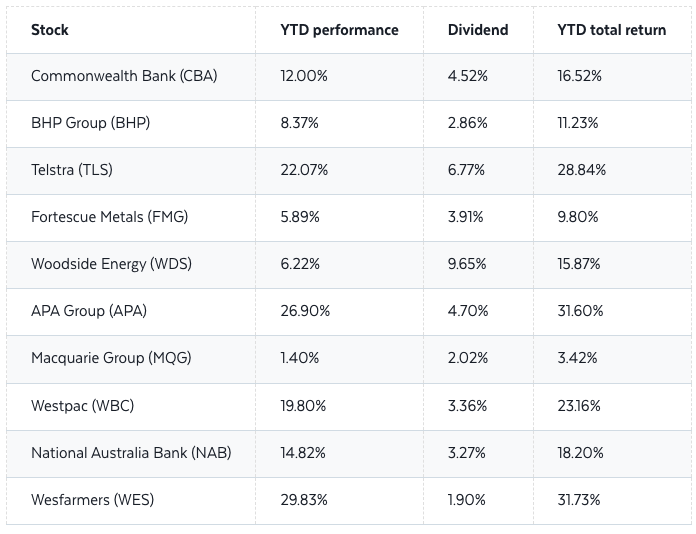Select National Australia Bank (NAB) cell
The width and height of the screenshot is (696, 534).
pyautogui.click(x=131, y=452)
